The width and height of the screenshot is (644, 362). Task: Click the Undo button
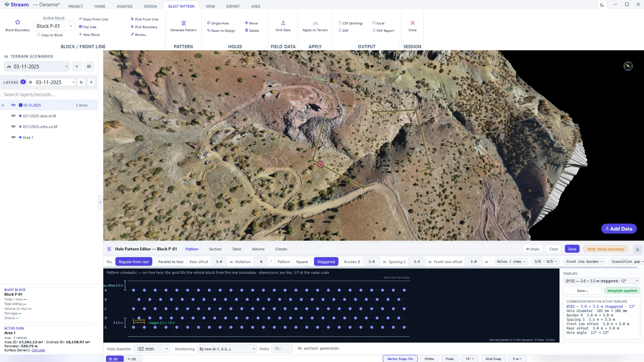[533, 249]
